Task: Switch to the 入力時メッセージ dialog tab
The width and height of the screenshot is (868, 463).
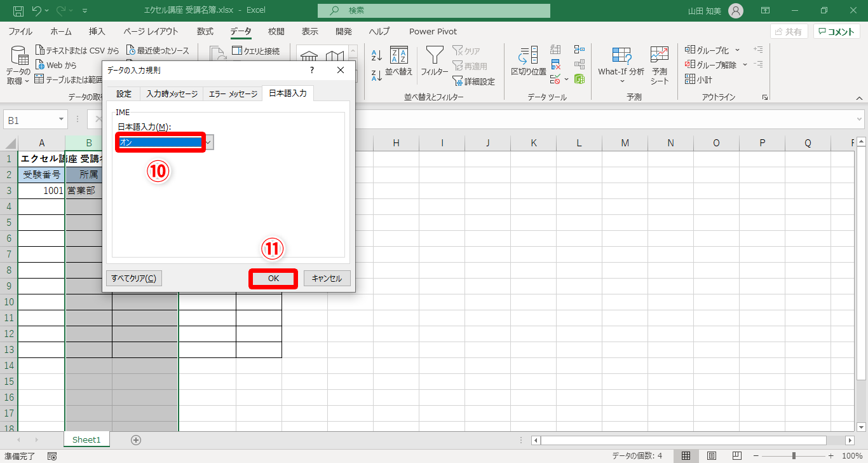Action: pos(172,93)
